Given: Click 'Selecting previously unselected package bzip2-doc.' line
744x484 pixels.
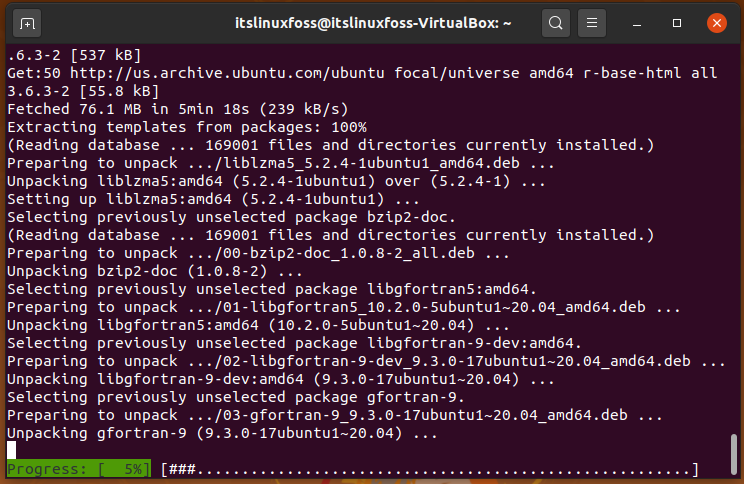Looking at the screenshot, I should click(x=231, y=217).
